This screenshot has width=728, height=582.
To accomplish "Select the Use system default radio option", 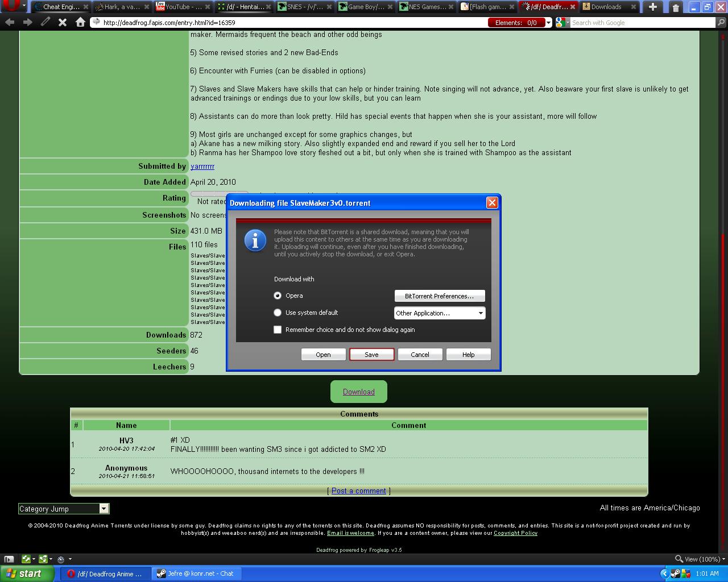I will pyautogui.click(x=278, y=313).
